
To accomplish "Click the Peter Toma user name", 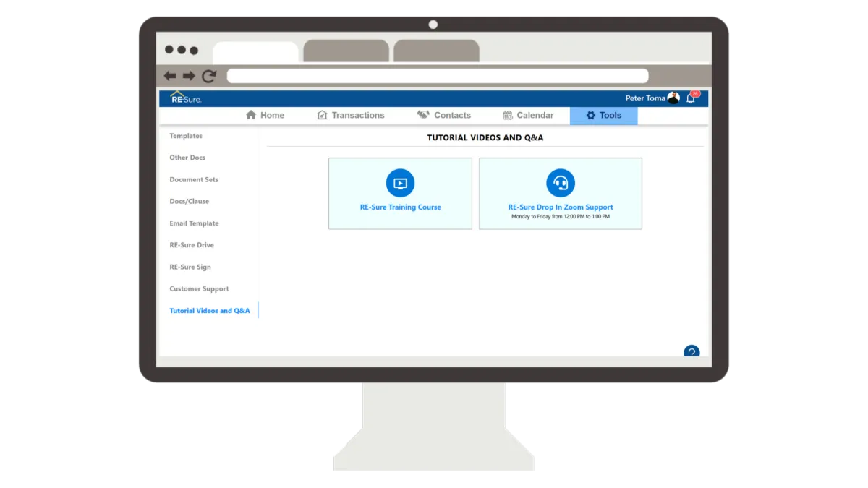I will coord(645,98).
